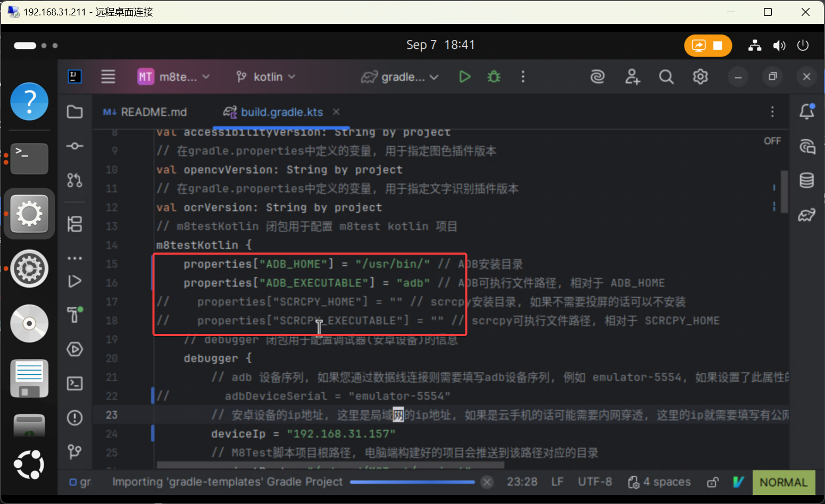Open Pull Requests tool window icon
Image resolution: width=825 pixels, height=504 pixels.
[x=74, y=181]
